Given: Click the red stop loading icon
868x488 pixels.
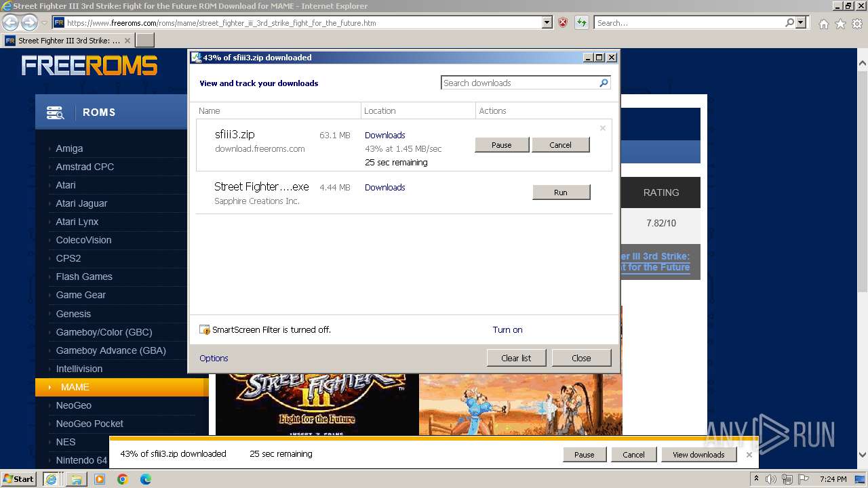Looking at the screenshot, I should coord(563,23).
